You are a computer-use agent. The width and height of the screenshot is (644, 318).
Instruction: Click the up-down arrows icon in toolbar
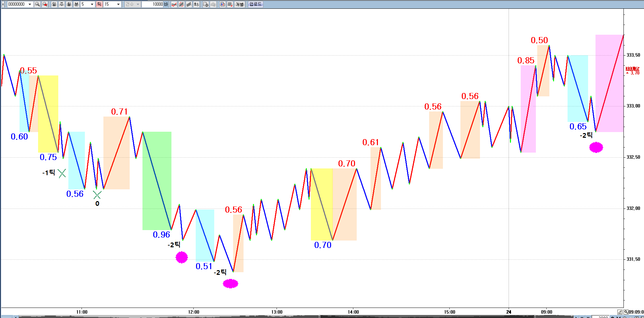196,4
